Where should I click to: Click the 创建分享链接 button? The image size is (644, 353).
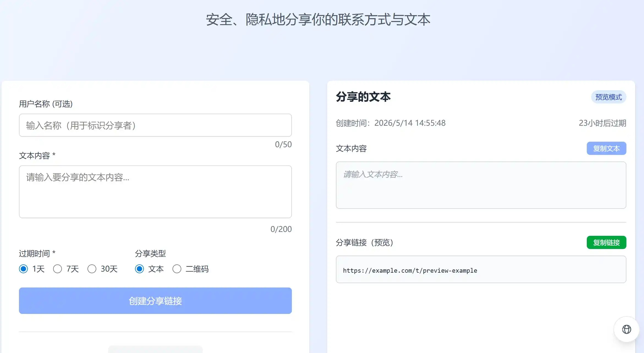pyautogui.click(x=155, y=301)
